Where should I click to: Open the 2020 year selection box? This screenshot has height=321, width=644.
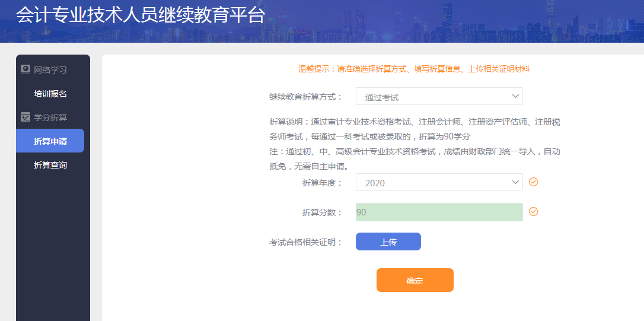[439, 182]
